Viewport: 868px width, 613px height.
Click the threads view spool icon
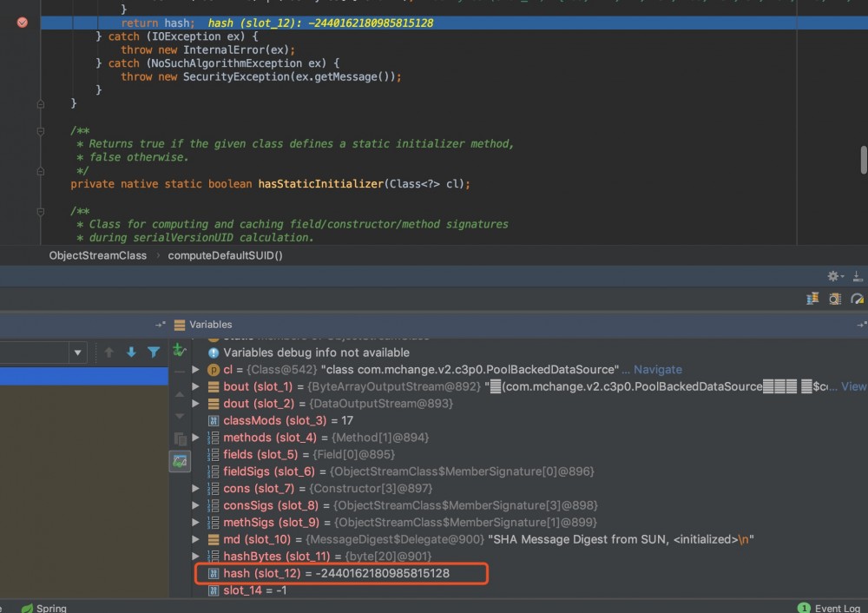(813, 299)
